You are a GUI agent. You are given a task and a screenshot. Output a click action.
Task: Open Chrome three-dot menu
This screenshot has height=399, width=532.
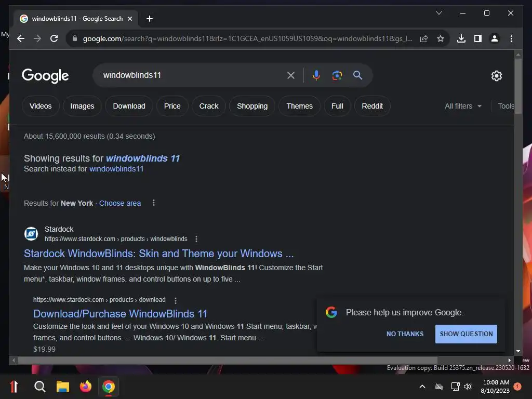pyautogui.click(x=511, y=38)
